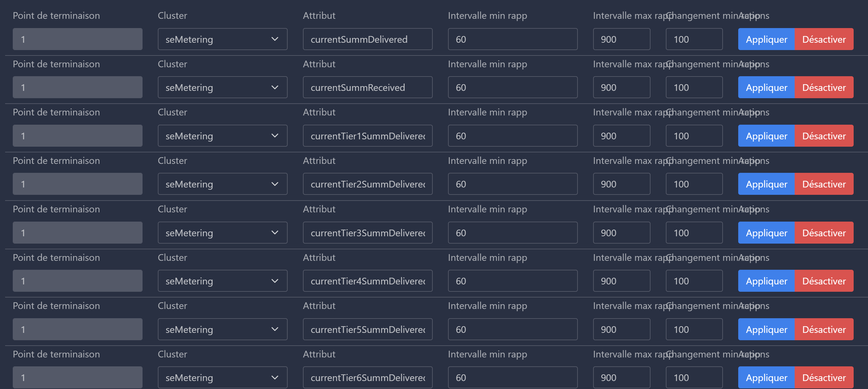868x389 pixels.
Task: Open Cluster dropdown for currentTier6SummDelivered row
Action: click(222, 377)
